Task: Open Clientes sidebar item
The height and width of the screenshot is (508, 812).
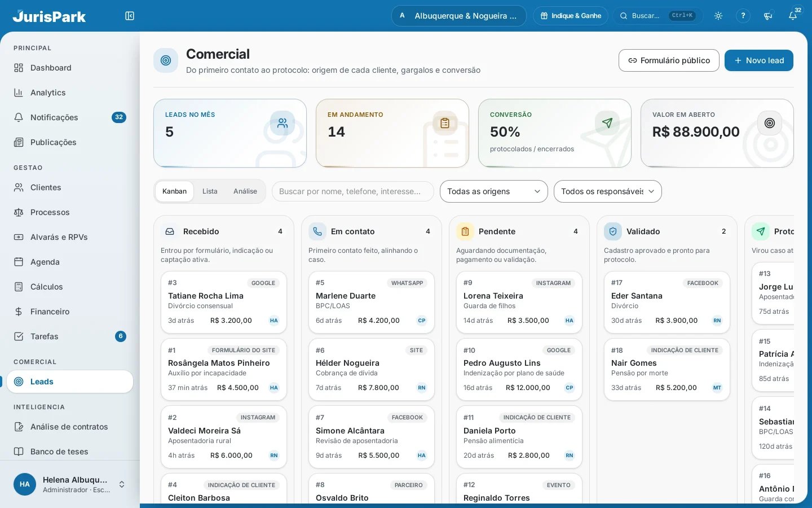Action: (x=70, y=187)
